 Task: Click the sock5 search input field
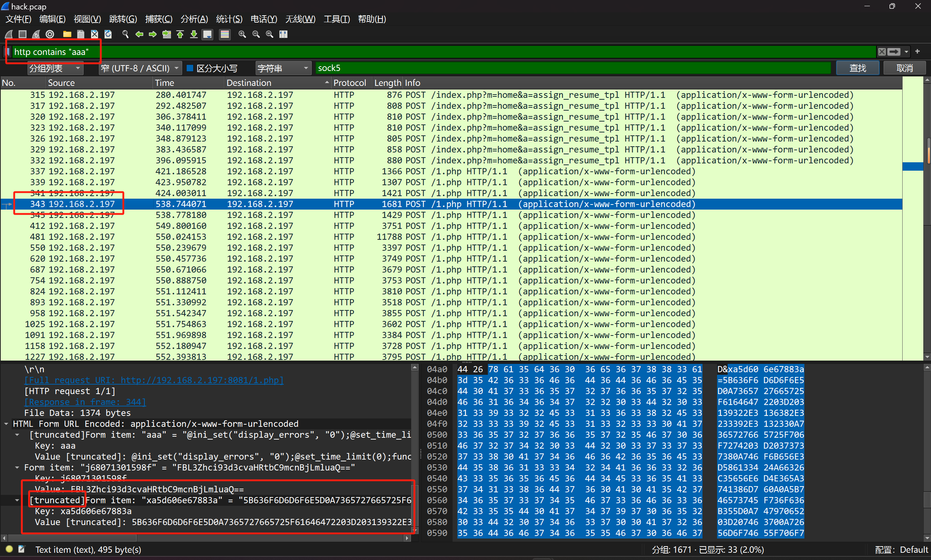[573, 68]
